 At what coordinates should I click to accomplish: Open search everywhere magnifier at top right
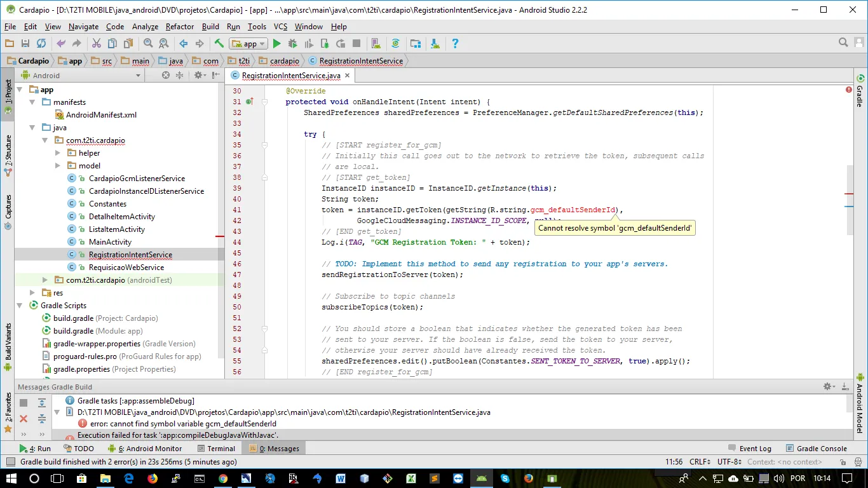843,43
